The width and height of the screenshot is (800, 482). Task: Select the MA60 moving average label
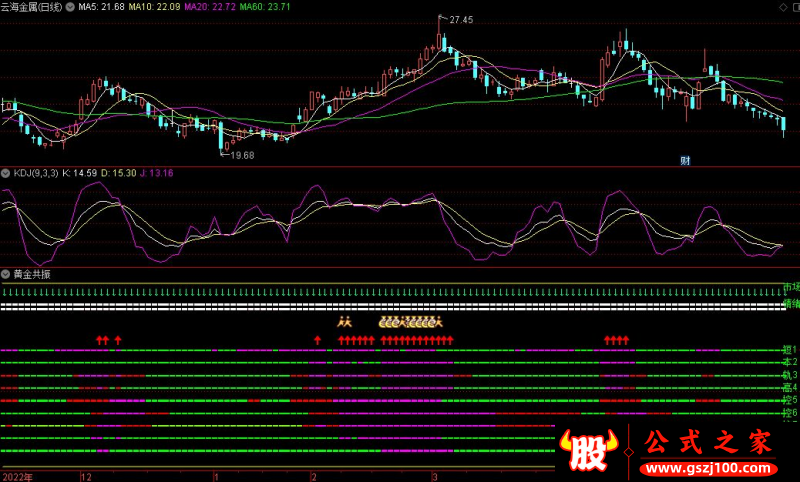(x=265, y=7)
